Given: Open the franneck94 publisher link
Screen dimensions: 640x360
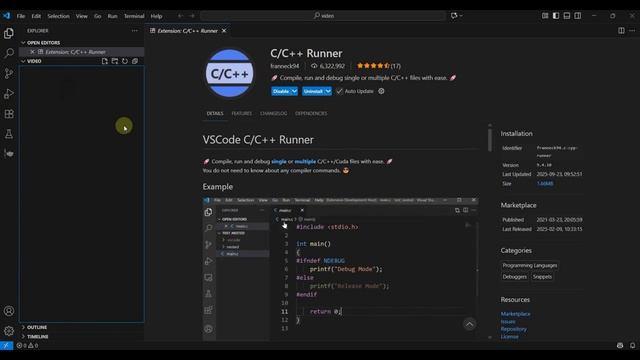Looking at the screenshot, I should [284, 66].
